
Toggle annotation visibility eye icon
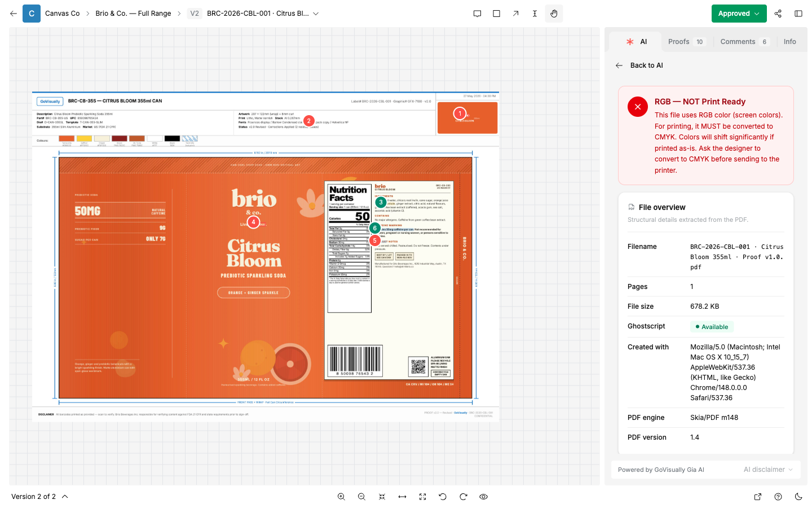pos(483,497)
